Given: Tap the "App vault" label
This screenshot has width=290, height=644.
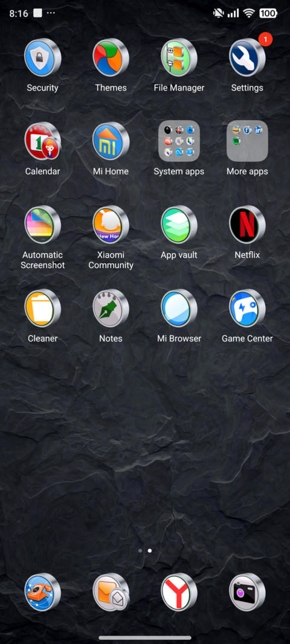Looking at the screenshot, I should tap(179, 255).
